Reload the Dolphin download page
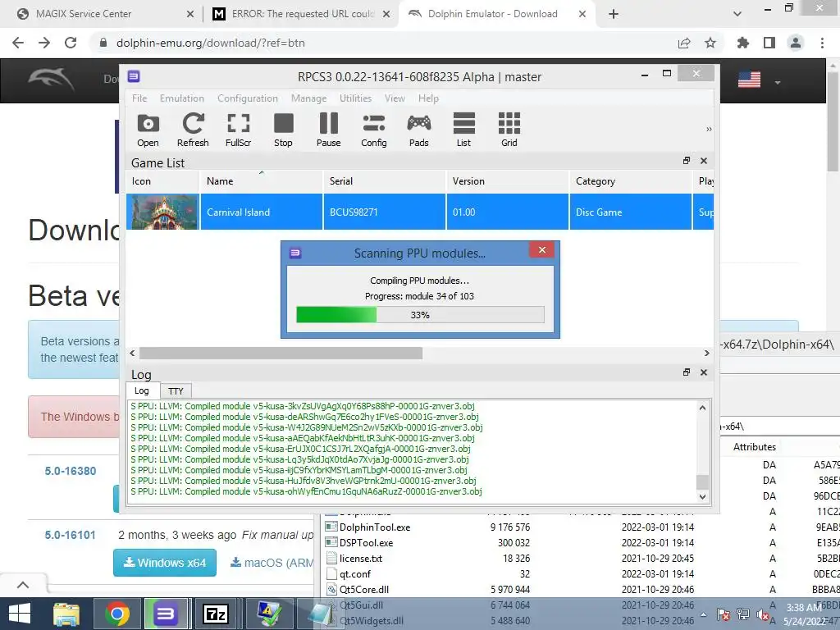Image resolution: width=840 pixels, height=630 pixels. pos(71,43)
